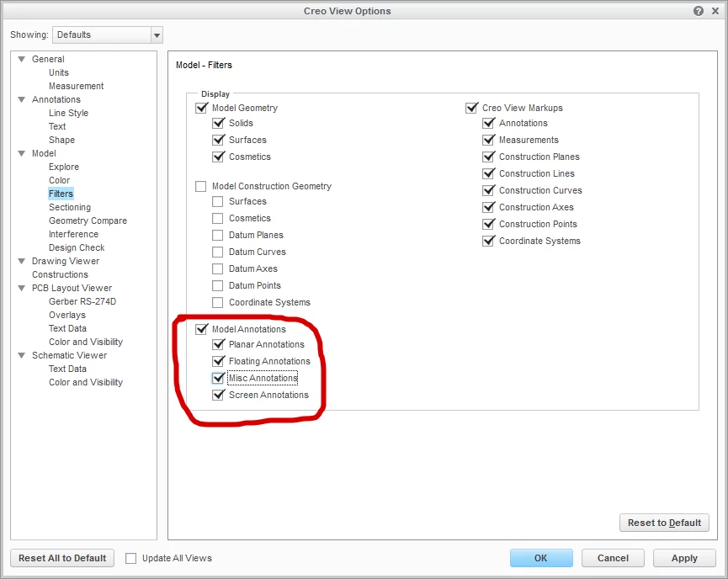
Task: Select the Filters tree item
Action: coord(61,194)
